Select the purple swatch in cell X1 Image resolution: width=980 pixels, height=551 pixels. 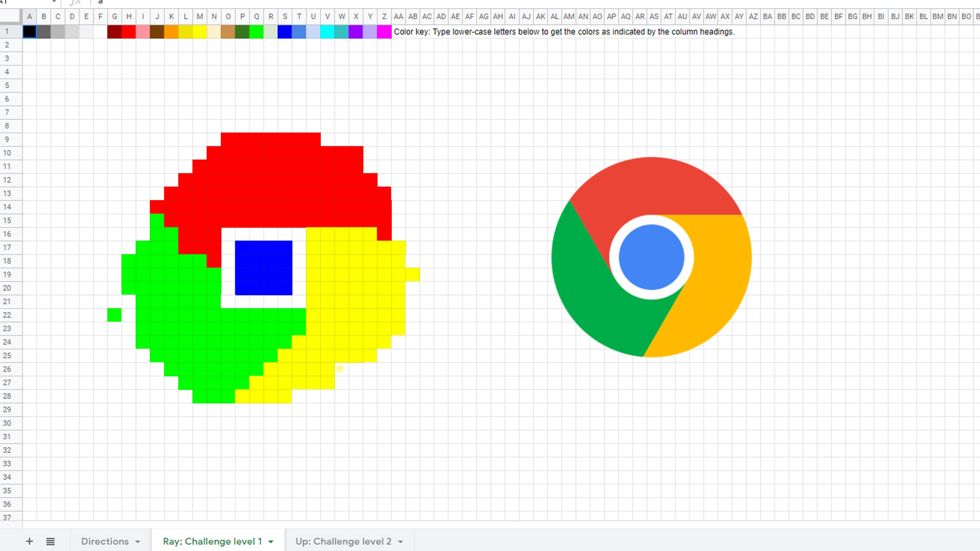[x=356, y=32]
